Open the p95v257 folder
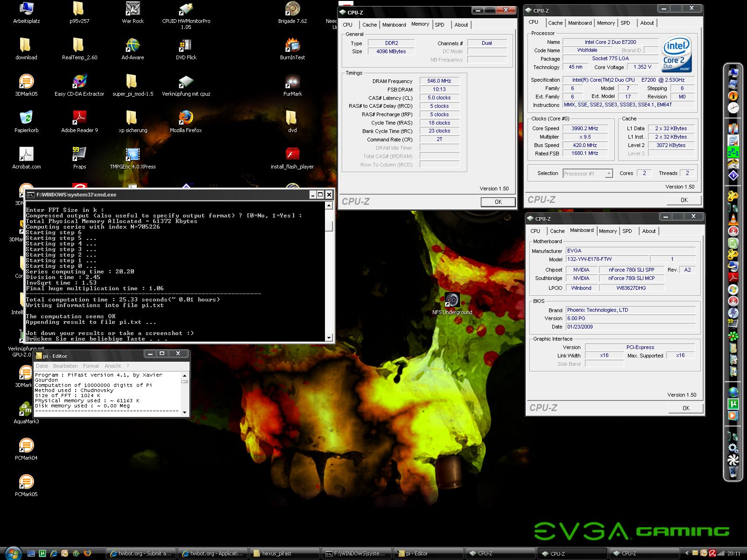The width and height of the screenshot is (747, 560). point(79,13)
